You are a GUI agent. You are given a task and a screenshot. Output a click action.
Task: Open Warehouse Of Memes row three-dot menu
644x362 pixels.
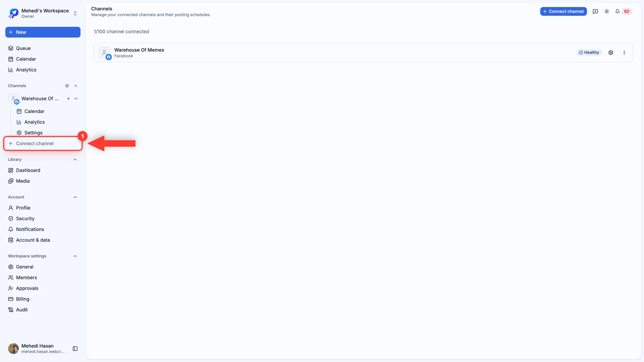tap(624, 53)
